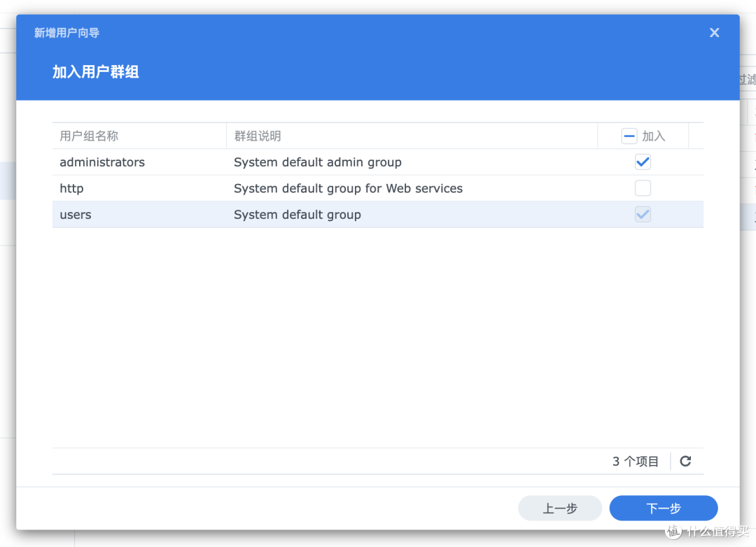Click the refresh icon beside 3 个项目
This screenshot has width=756, height=547.
pyautogui.click(x=685, y=461)
